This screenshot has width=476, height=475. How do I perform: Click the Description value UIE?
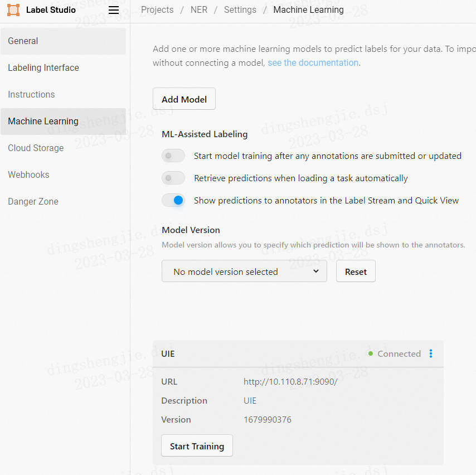[250, 401]
